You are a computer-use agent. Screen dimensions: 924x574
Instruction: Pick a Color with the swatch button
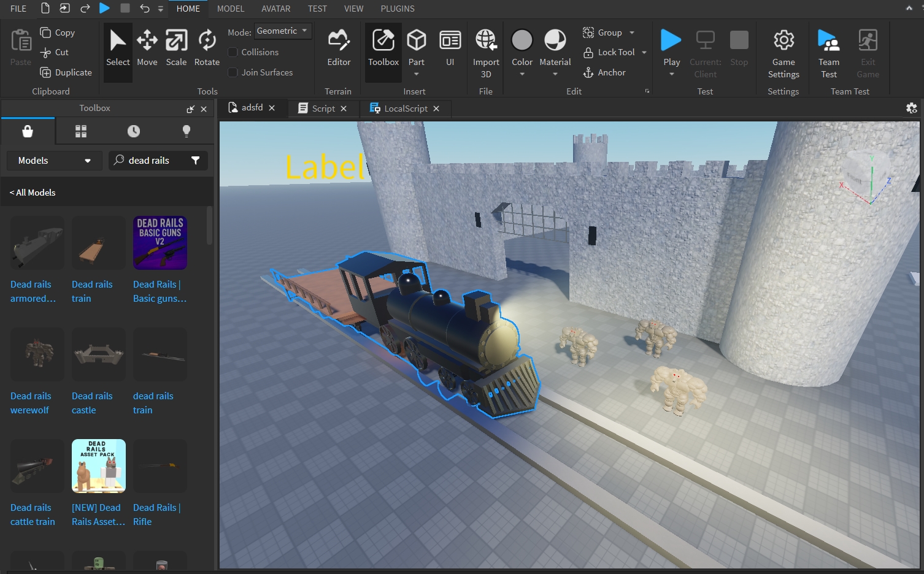pyautogui.click(x=522, y=40)
